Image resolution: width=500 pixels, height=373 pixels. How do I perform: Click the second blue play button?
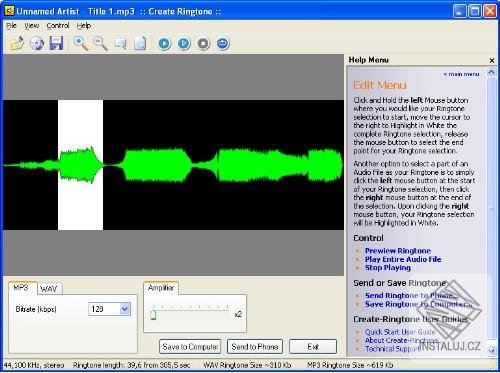(184, 44)
